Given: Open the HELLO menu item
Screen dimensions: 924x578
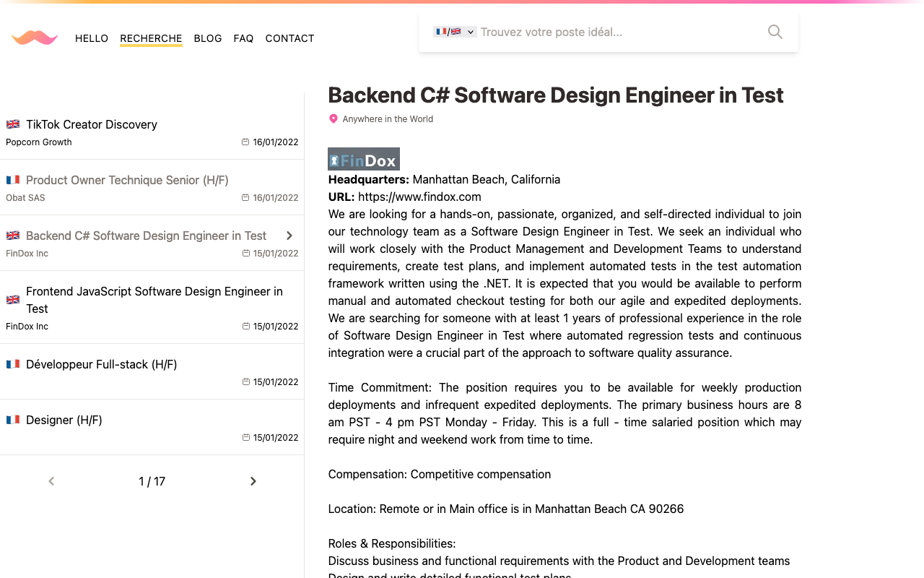Looking at the screenshot, I should pos(92,38).
